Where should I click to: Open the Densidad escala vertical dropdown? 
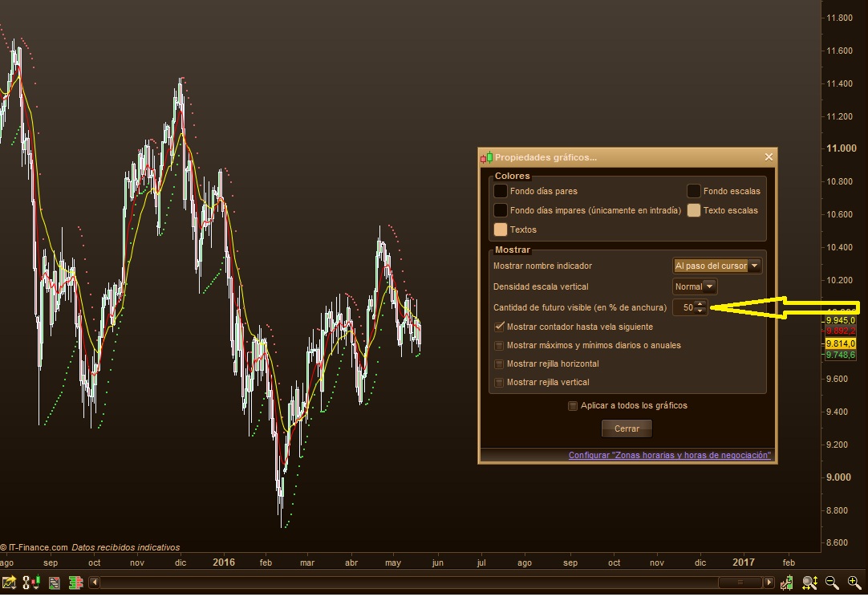[x=695, y=286]
